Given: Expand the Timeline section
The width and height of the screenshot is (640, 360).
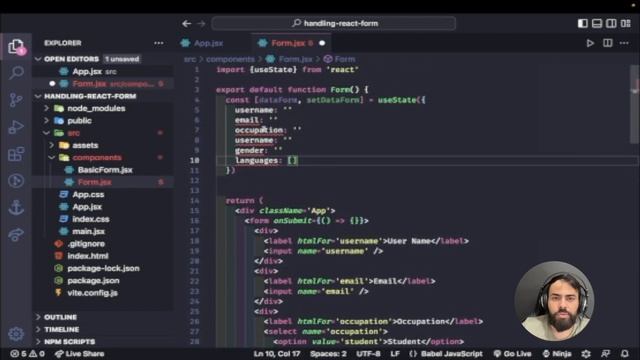Looking at the screenshot, I should [62, 329].
